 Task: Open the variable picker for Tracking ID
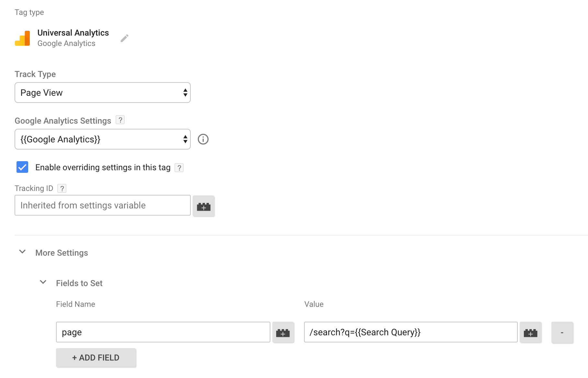point(203,206)
